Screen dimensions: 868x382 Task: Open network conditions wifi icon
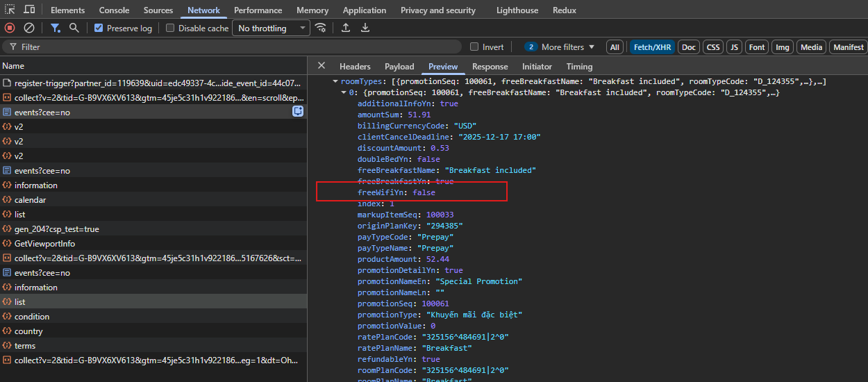320,28
